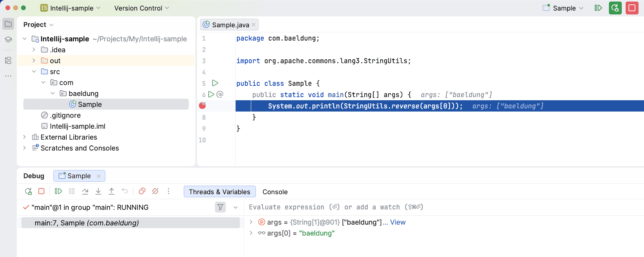The width and height of the screenshot is (644, 257).
Task: Toggle the thread filter funnel button
Action: coord(220,207)
